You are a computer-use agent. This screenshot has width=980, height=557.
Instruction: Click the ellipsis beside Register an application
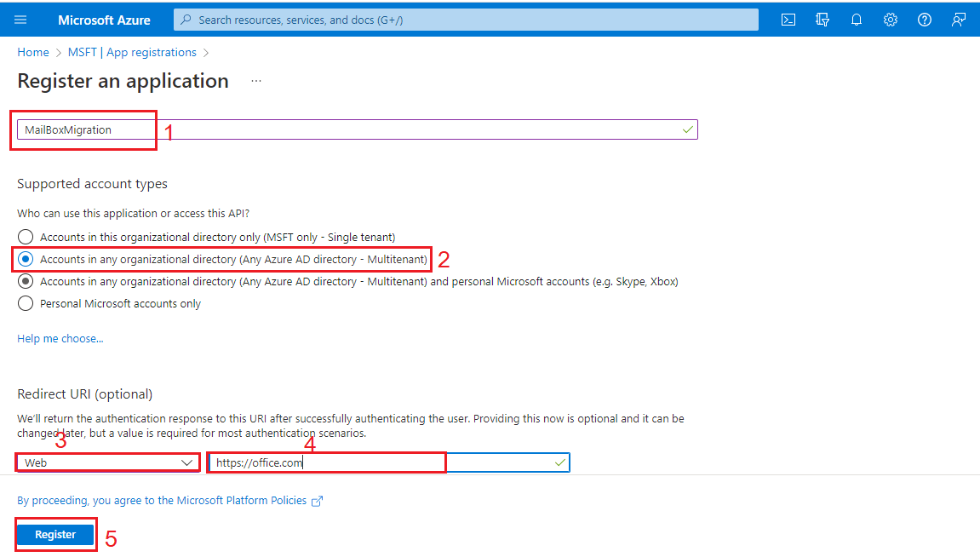[x=256, y=81]
